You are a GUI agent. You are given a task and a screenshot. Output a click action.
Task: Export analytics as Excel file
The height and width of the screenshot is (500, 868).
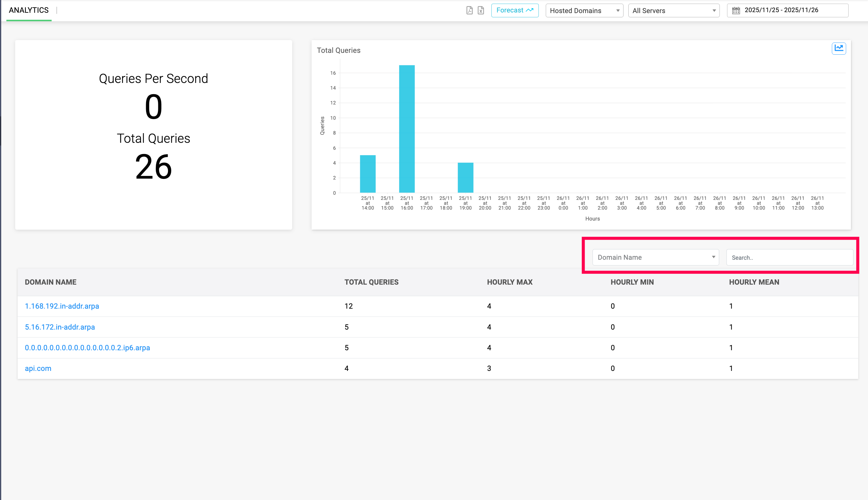[481, 10]
